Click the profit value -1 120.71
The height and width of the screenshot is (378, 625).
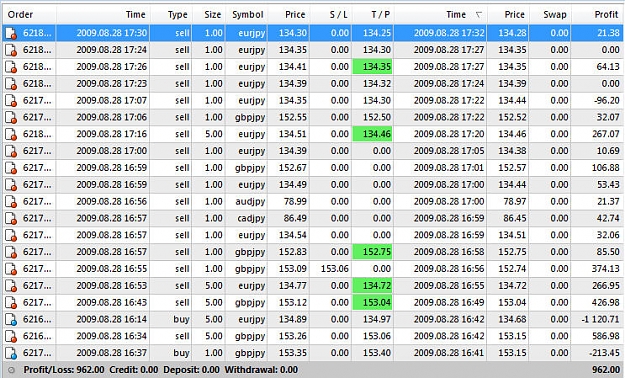(600, 320)
